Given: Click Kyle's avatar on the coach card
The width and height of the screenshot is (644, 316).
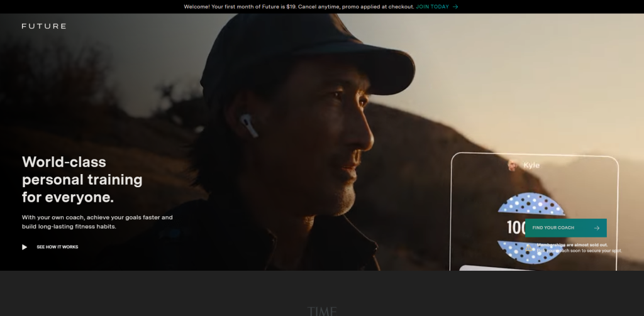Looking at the screenshot, I should (513, 165).
